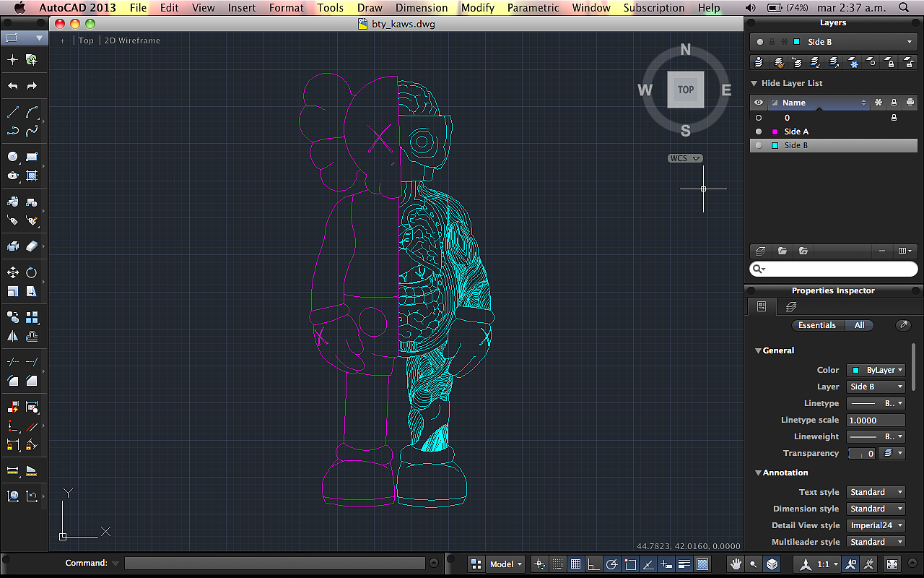Click the freeze layer snowflake icon
The image size is (924, 578).
pos(853,63)
